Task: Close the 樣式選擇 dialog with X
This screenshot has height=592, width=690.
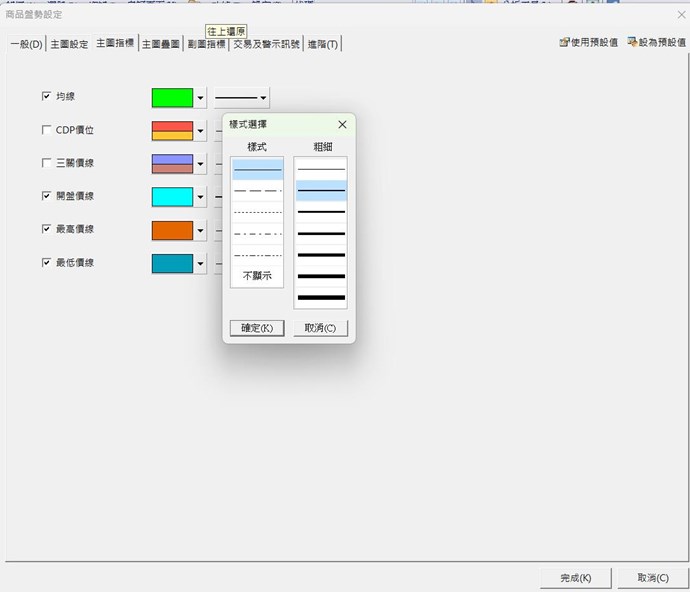Action: tap(342, 125)
